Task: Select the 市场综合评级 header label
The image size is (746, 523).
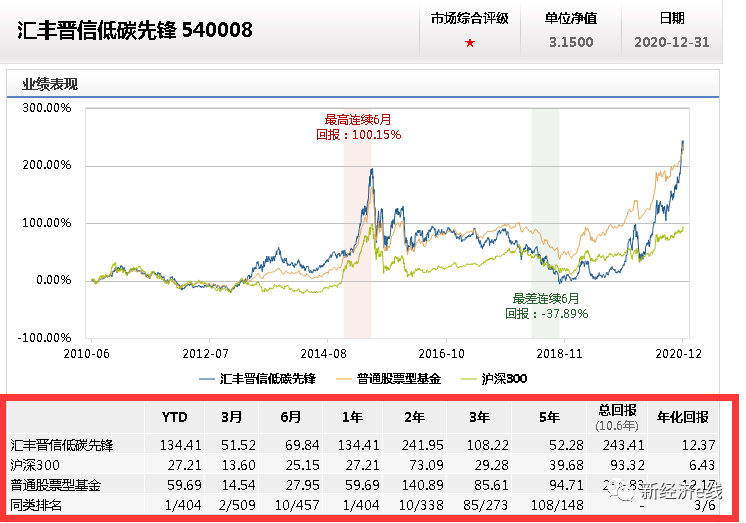Action: click(470, 19)
